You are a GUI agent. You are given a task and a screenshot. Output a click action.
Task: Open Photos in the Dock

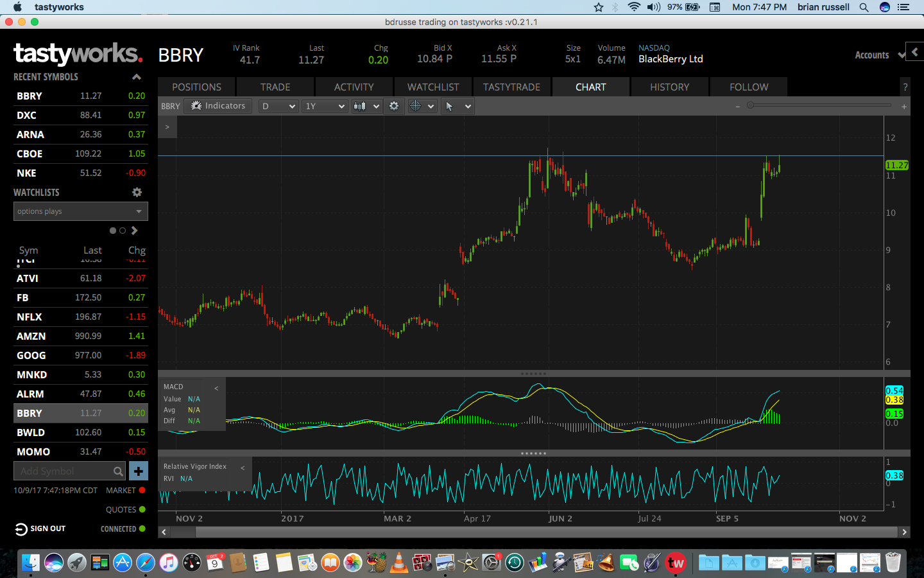[x=353, y=563]
